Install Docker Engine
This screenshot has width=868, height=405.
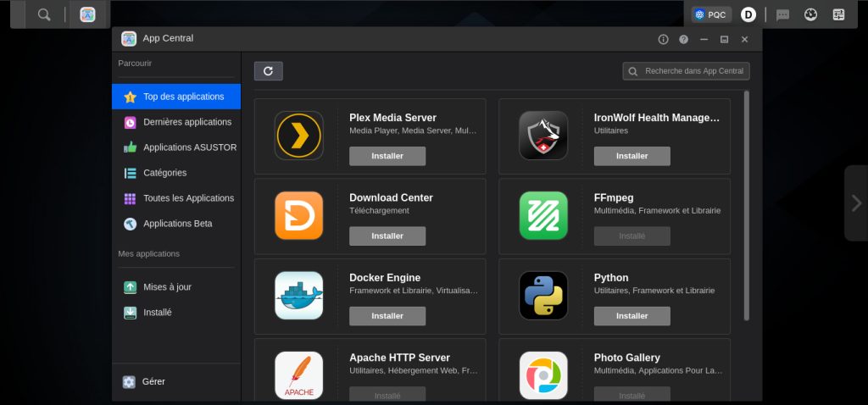point(387,316)
